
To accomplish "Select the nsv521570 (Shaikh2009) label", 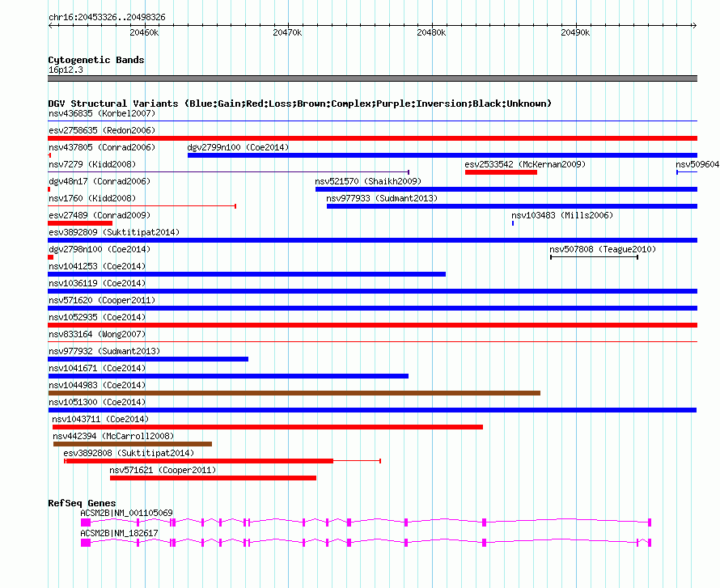I will tap(368, 181).
